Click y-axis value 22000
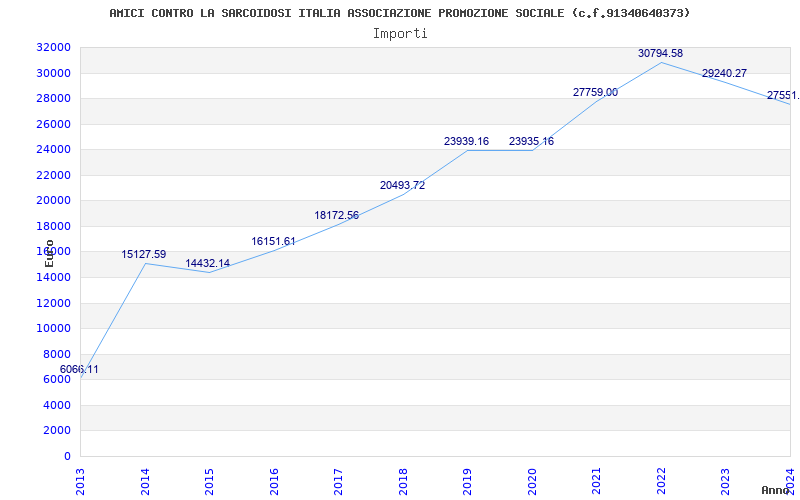 53,175
